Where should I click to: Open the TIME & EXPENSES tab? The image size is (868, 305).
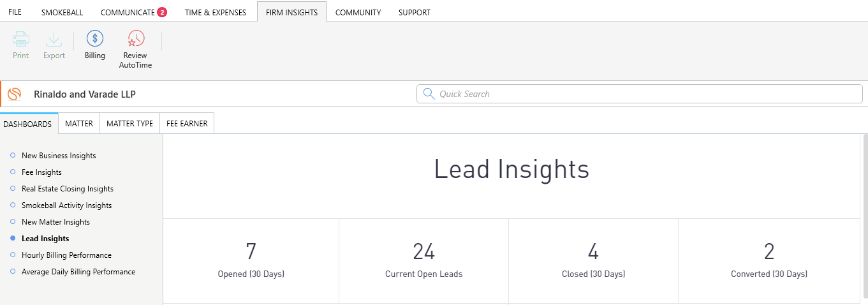(216, 12)
